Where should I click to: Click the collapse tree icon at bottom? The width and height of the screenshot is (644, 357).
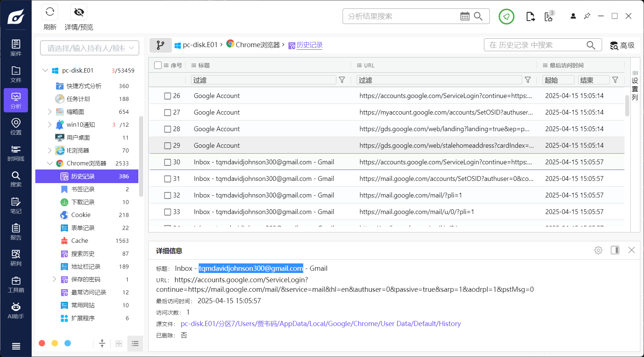pos(102,343)
